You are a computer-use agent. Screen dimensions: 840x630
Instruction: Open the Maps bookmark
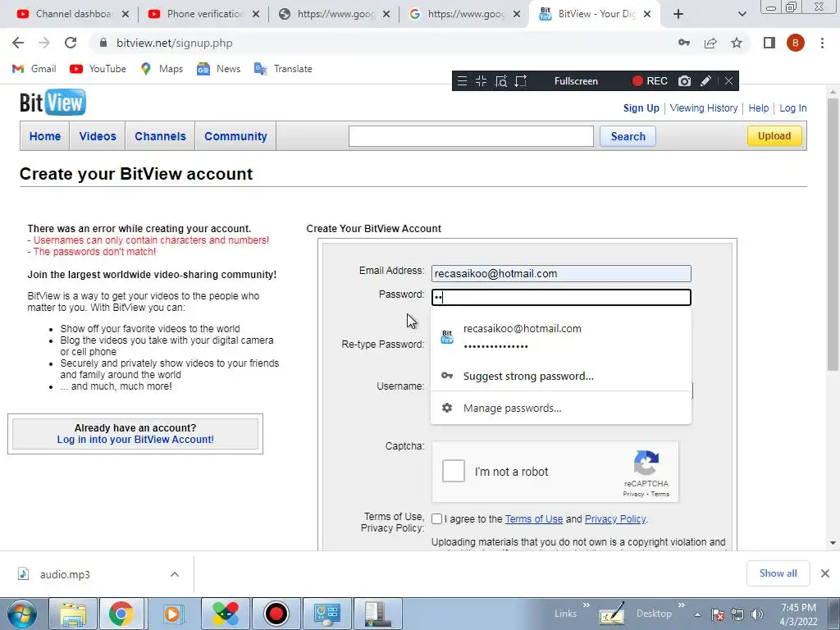(162, 69)
